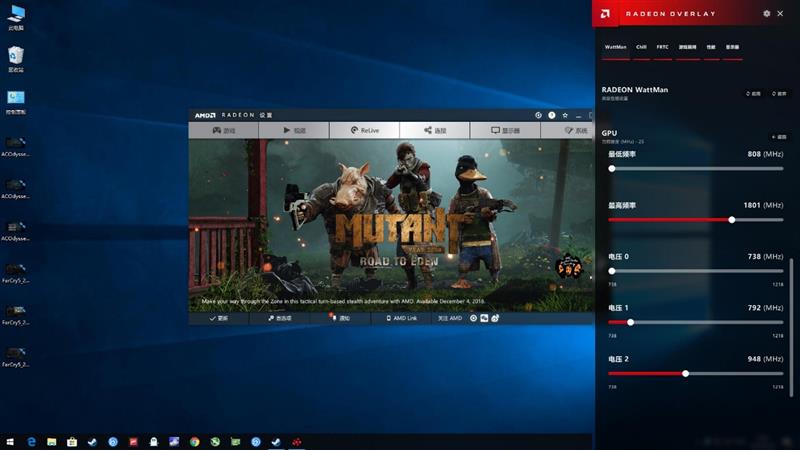Image resolution: width=800 pixels, height=450 pixels.
Task: Open the Video tab with play icon
Action: 294,131
